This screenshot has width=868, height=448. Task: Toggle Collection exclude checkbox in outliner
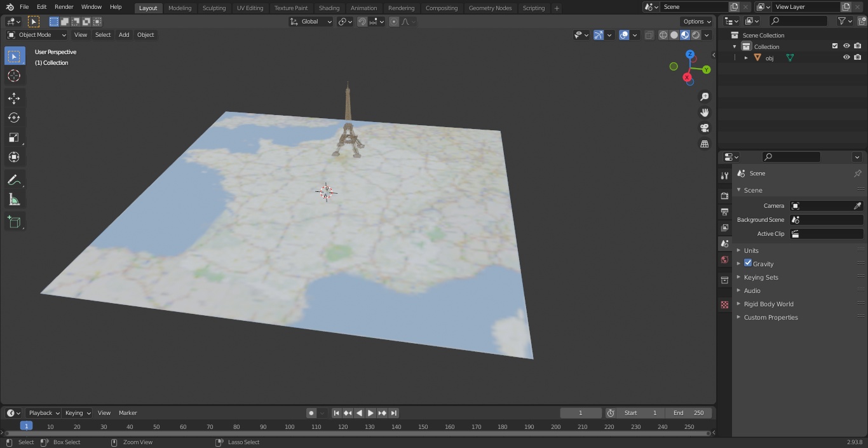[835, 46]
